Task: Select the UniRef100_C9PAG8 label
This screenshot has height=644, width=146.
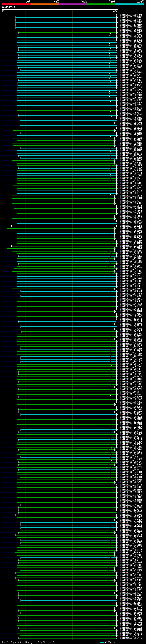Action: pos(131,161)
